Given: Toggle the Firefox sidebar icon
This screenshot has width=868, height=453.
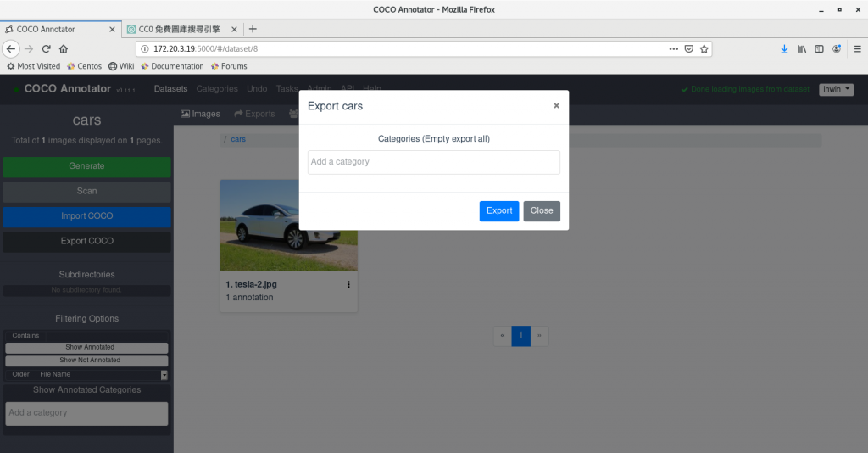Looking at the screenshot, I should [x=820, y=48].
